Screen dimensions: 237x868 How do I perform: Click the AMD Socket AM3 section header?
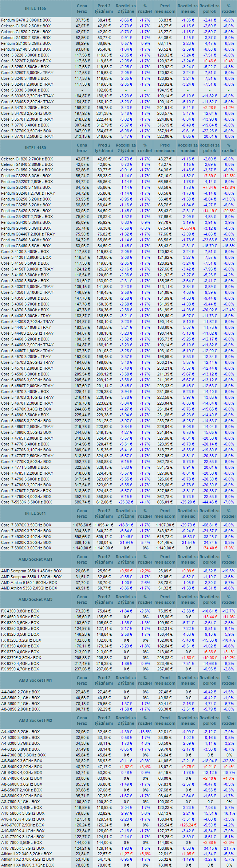coord(35,599)
